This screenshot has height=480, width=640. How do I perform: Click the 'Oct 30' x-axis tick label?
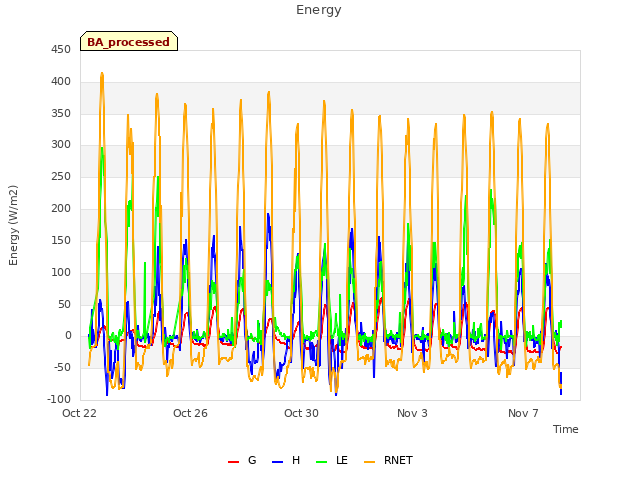tap(301, 413)
